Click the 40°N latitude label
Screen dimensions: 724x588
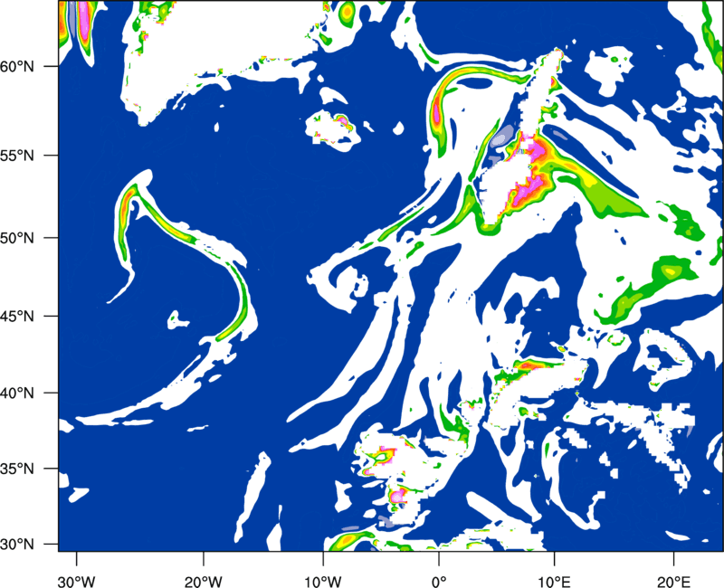pyautogui.click(x=17, y=394)
